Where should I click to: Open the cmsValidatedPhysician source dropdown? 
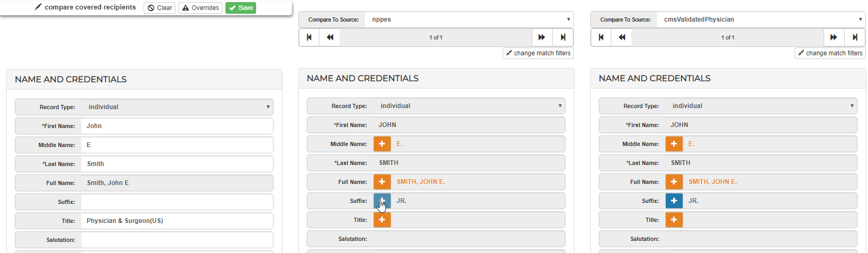(760, 20)
